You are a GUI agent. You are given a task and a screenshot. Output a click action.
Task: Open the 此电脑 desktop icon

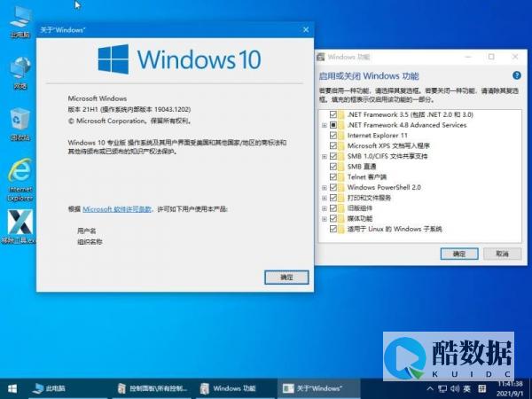(x=20, y=20)
